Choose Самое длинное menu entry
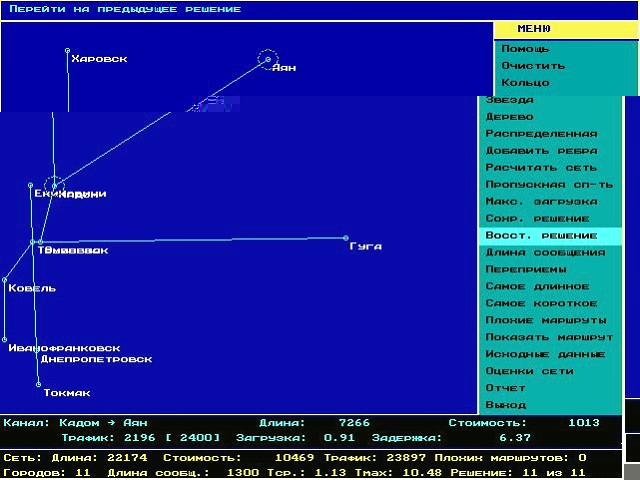This screenshot has height=480, width=640. [537, 287]
